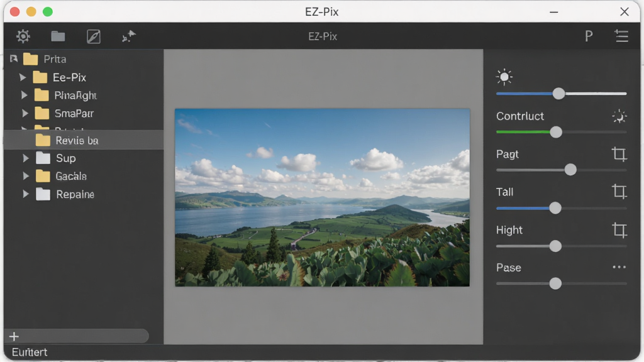Click the Contrluct label
644x362 pixels.
coord(520,116)
